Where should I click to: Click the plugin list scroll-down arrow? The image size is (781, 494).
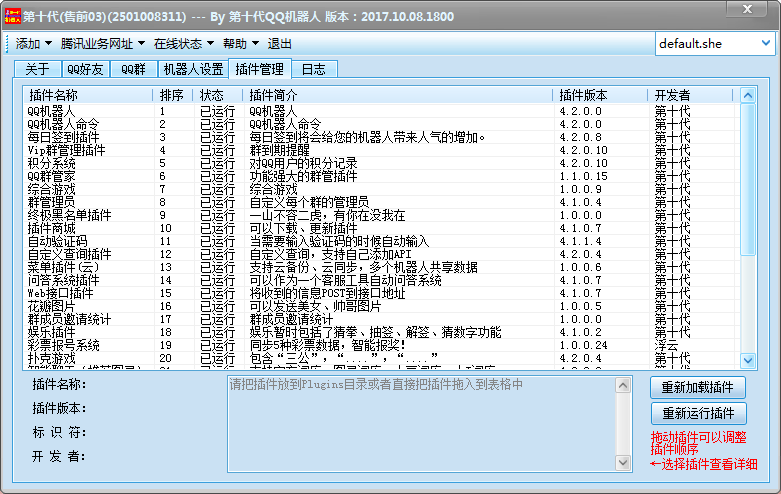coord(748,360)
